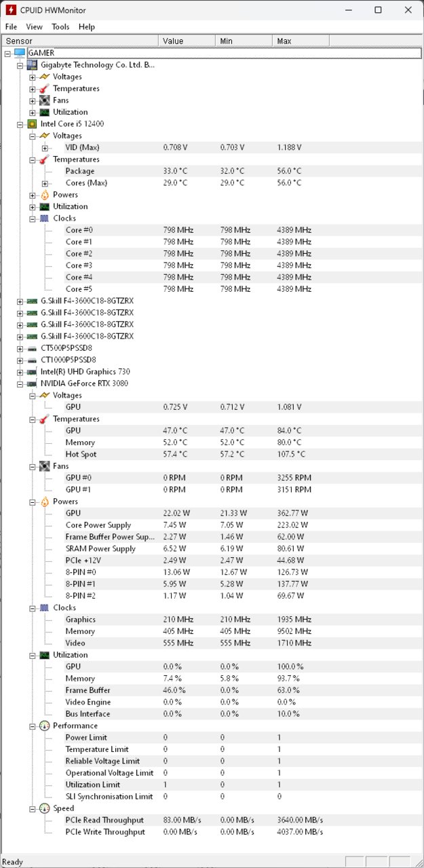The image size is (424, 868).
Task: Click the 362.77 W max GPU power value
Action: [x=293, y=513]
